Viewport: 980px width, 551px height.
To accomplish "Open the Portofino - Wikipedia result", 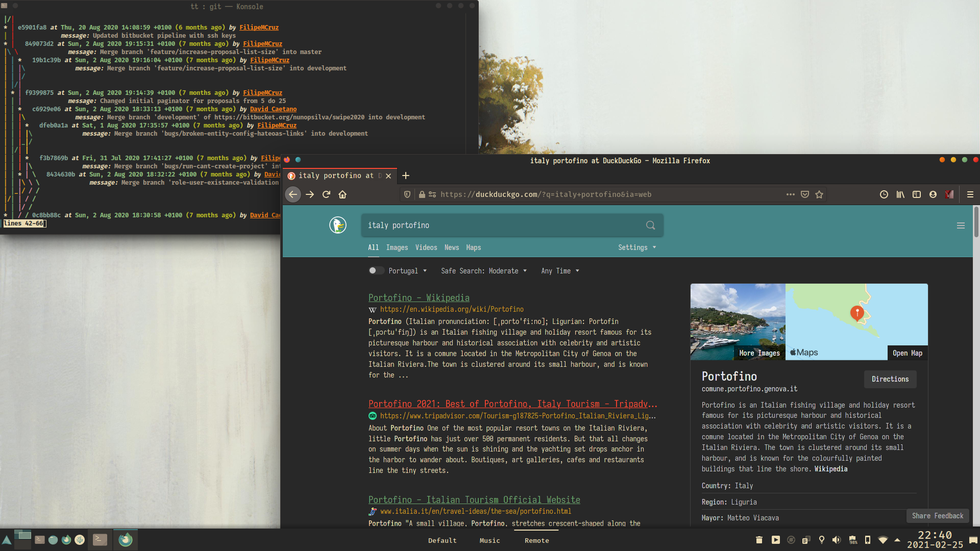I will [x=419, y=297].
